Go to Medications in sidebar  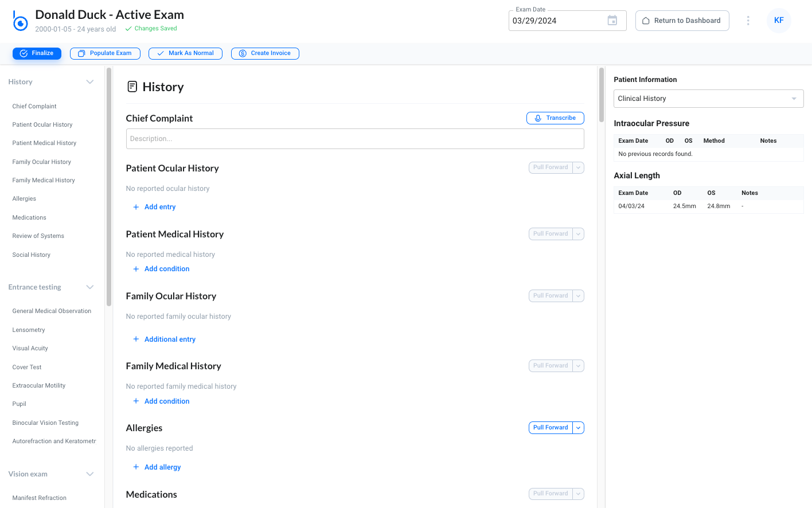click(29, 217)
